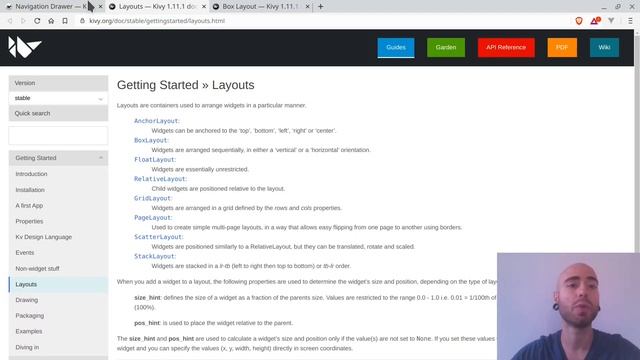Open A first App in sidebar
The height and width of the screenshot is (360, 640).
click(29, 205)
